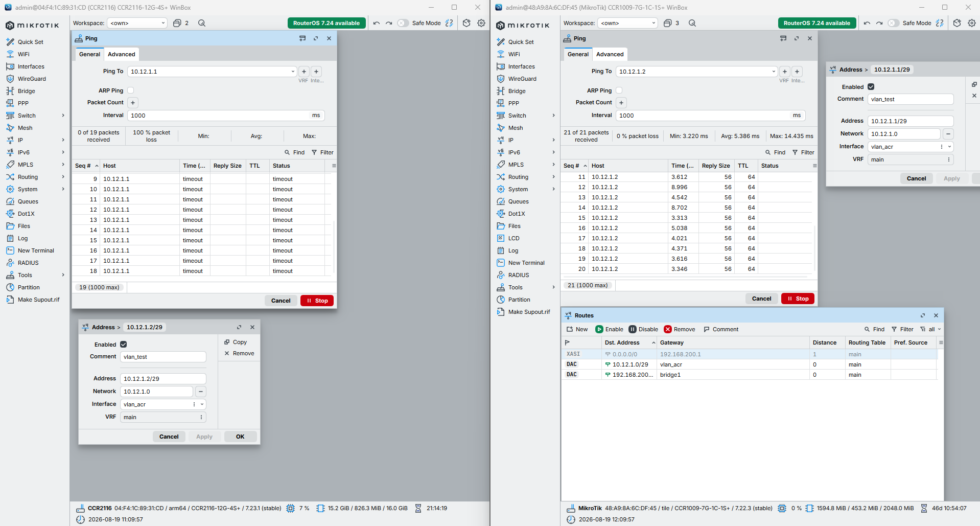Open RADIUS in left CCR2116 sidebar
980x526 pixels.
(28, 263)
